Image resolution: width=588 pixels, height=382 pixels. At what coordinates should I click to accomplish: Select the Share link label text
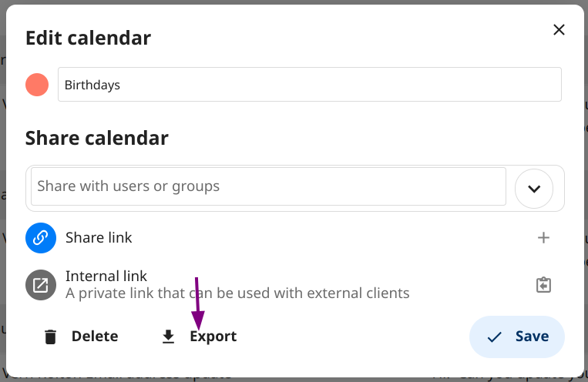tap(99, 238)
